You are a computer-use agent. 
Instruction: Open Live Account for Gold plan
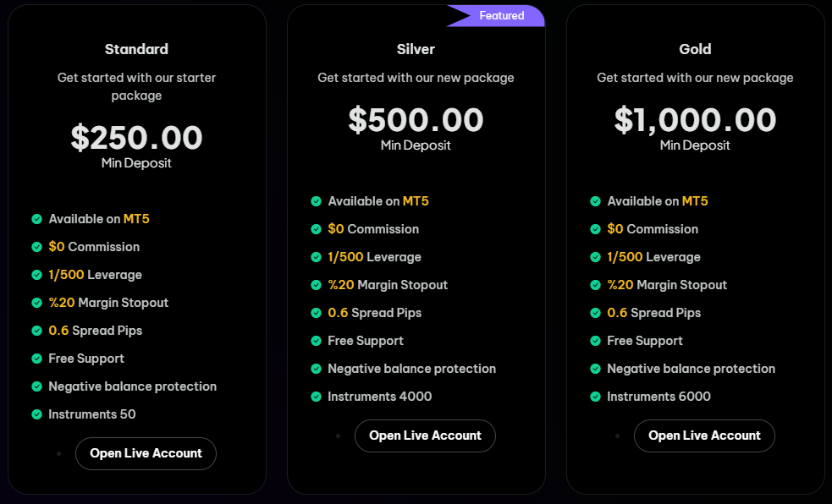click(x=704, y=436)
